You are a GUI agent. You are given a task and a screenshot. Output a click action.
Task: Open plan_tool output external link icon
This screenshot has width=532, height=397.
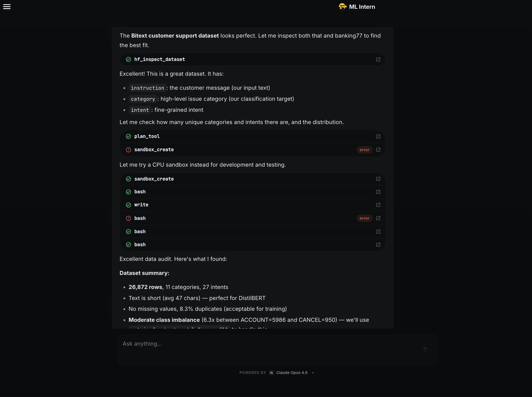[x=378, y=136]
